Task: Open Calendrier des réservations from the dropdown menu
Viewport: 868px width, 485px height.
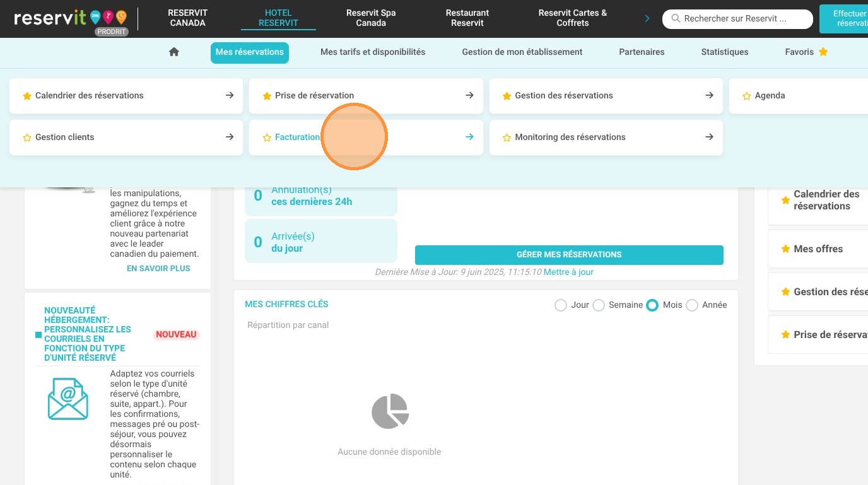Action: click(126, 96)
